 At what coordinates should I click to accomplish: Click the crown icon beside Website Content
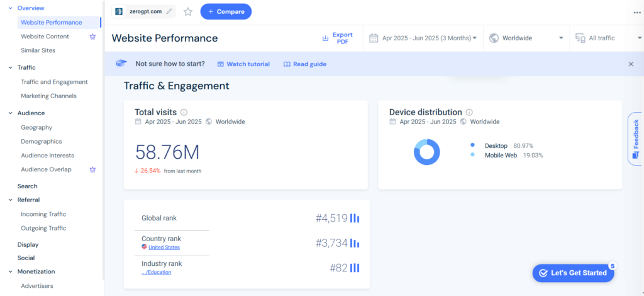[x=93, y=37]
